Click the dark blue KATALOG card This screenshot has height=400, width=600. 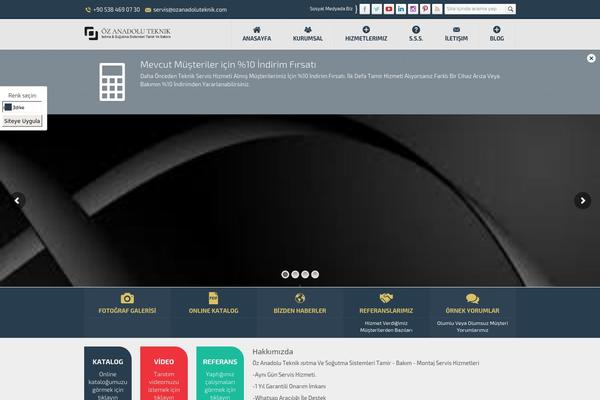pyautogui.click(x=108, y=374)
